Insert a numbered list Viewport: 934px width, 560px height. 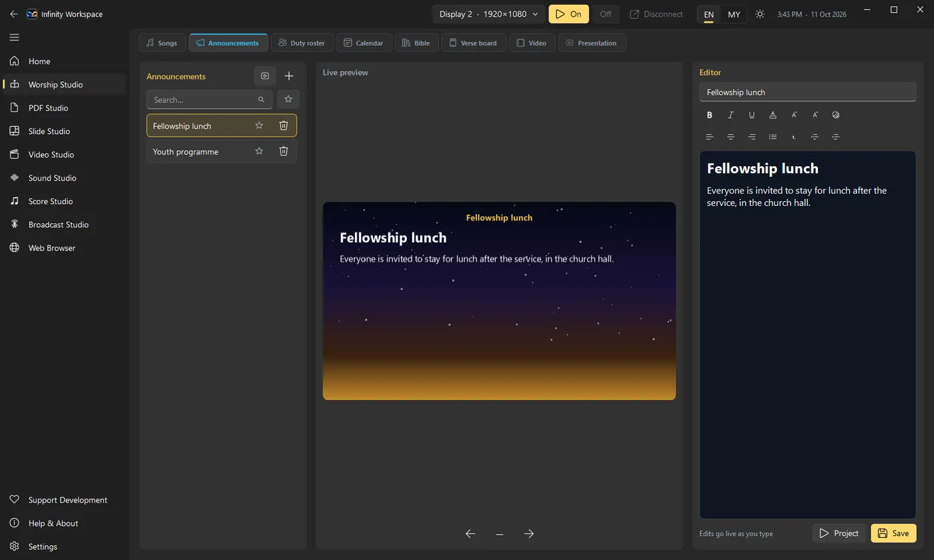pyautogui.click(x=794, y=137)
